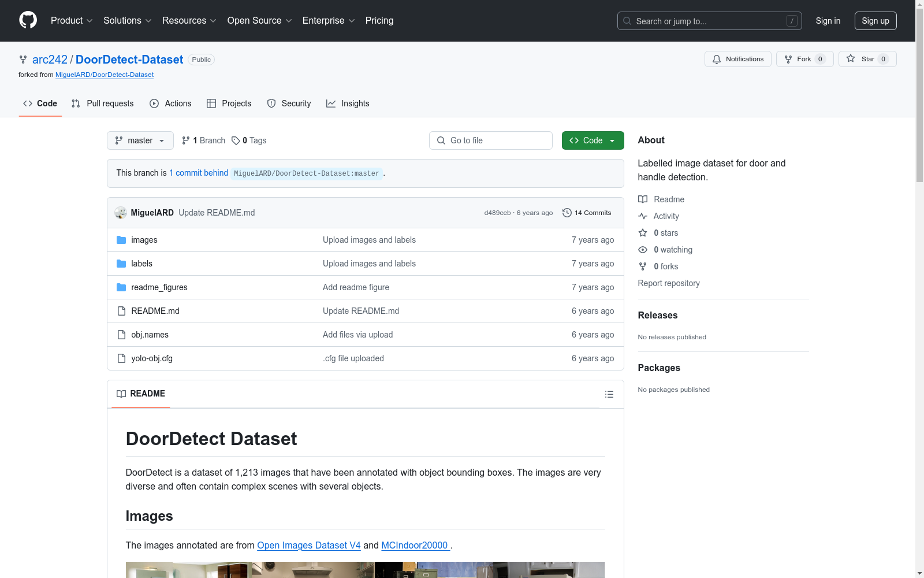Fork the repository with Fork button
The height and width of the screenshot is (578, 924).
pyautogui.click(x=805, y=59)
